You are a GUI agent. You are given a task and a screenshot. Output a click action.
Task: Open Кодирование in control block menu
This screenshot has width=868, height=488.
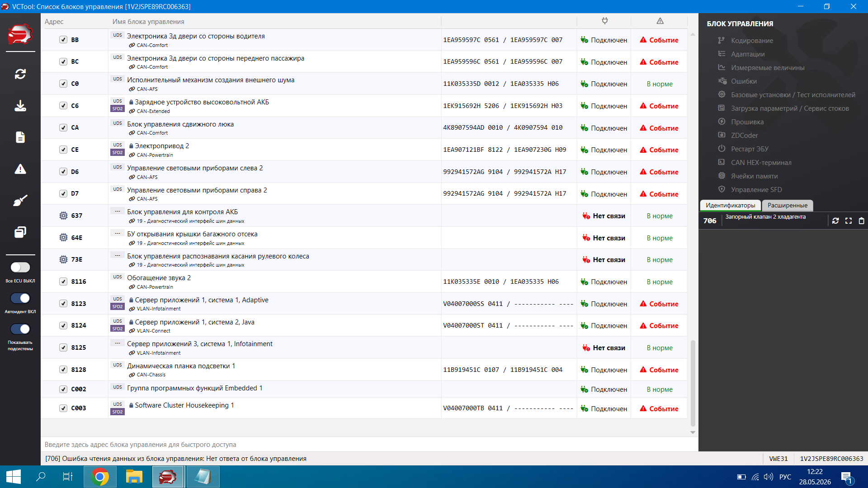[752, 41]
